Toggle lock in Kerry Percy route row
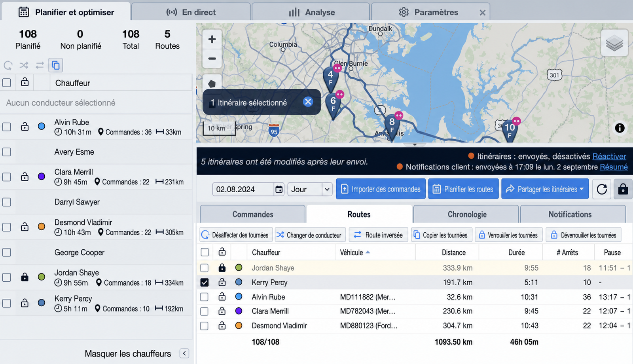Screen dimensions: 633x364 pos(222,282)
